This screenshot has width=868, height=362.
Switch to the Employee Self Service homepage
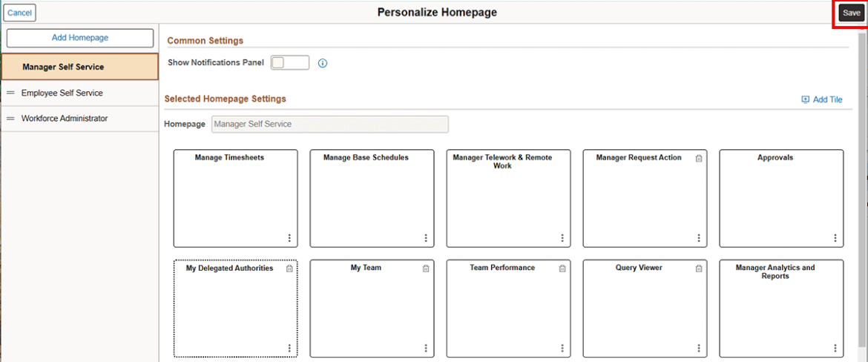click(x=62, y=93)
